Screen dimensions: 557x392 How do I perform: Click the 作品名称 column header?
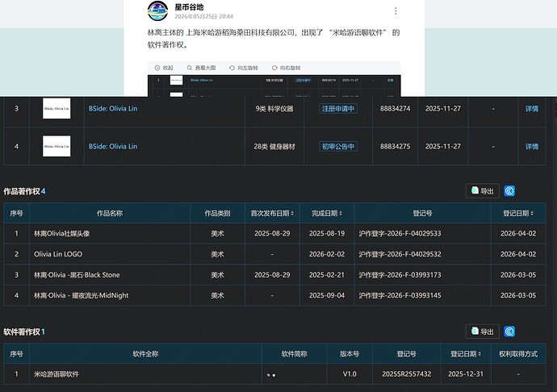110,213
